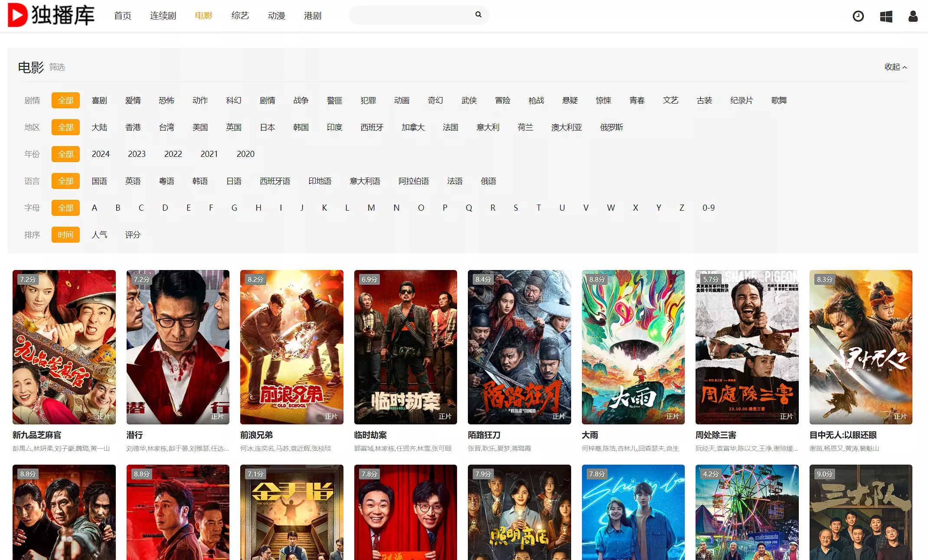The height and width of the screenshot is (560, 928).
Task: Filter region by 香港
Action: point(133,127)
